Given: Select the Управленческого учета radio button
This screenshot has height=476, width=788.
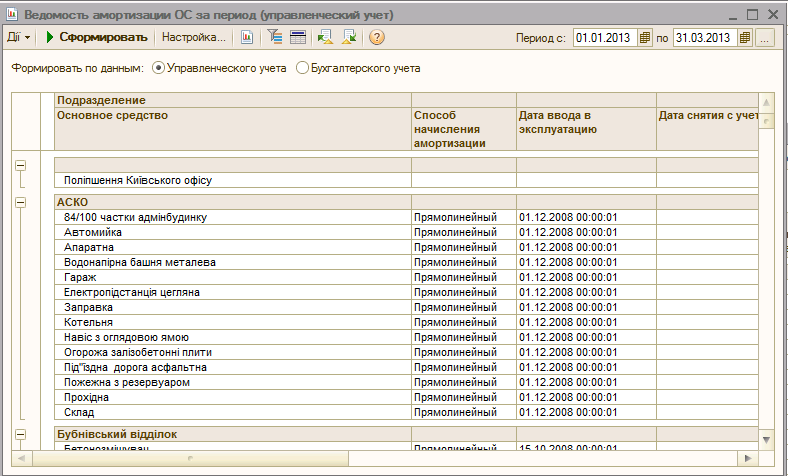Looking at the screenshot, I should [x=158, y=68].
